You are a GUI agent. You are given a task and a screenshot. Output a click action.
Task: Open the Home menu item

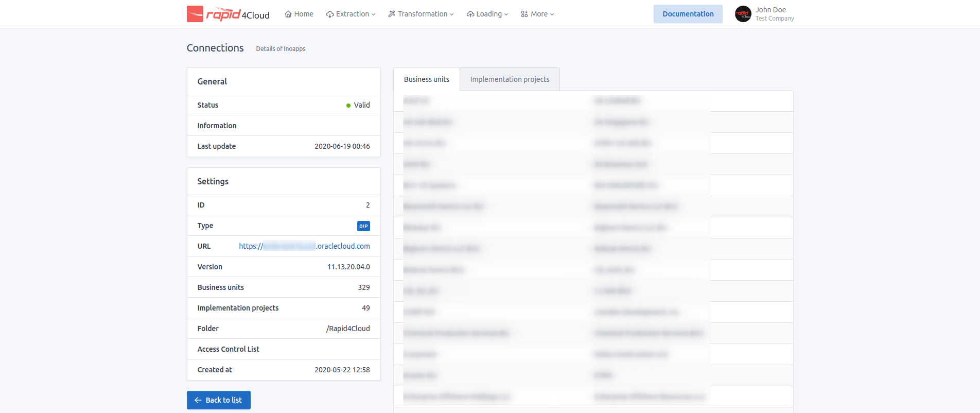[299, 14]
